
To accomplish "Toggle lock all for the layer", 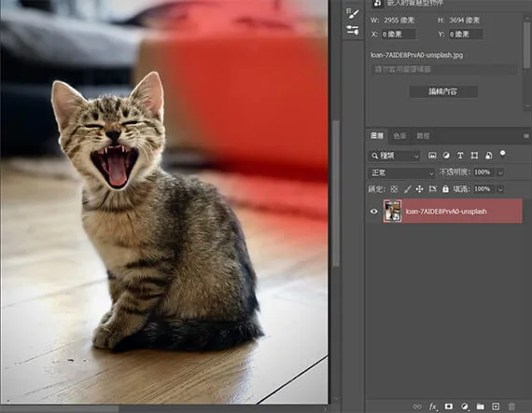I will 445,189.
